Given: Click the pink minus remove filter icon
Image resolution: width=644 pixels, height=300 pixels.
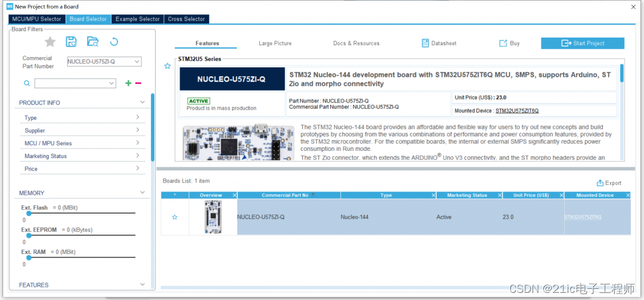Looking at the screenshot, I should tap(138, 83).
